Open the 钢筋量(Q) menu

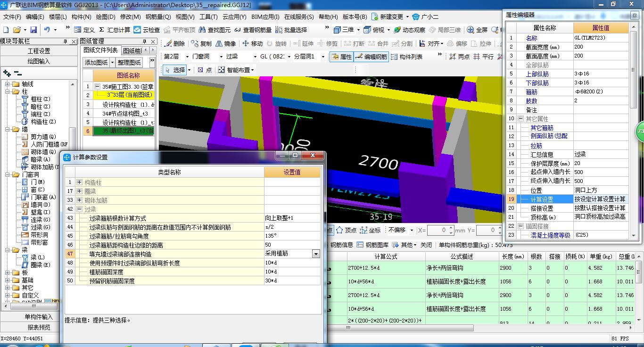[158, 17]
